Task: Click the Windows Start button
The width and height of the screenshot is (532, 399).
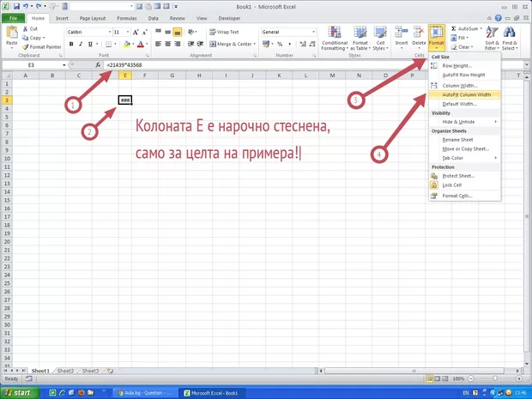Action: [x=19, y=393]
